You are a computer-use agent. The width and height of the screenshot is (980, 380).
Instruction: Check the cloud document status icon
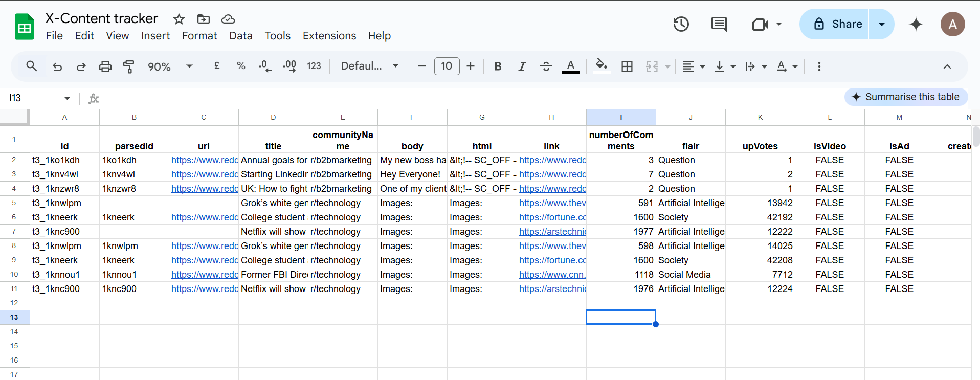pyautogui.click(x=228, y=19)
